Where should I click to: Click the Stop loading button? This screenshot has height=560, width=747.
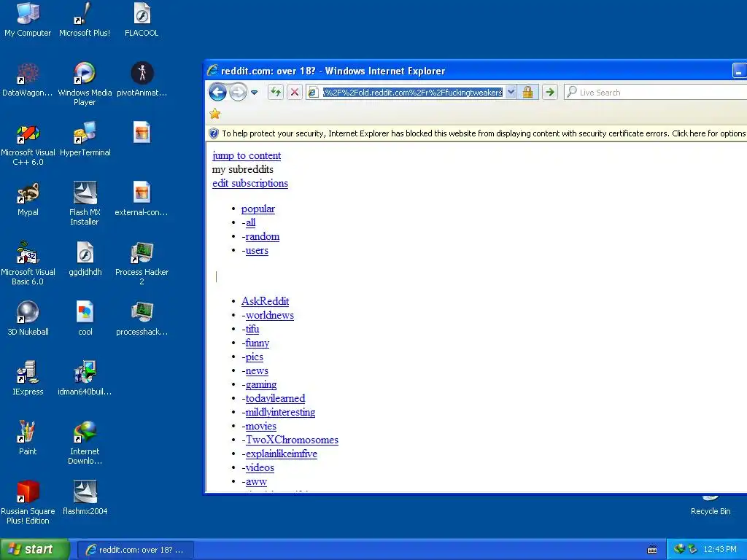click(x=295, y=92)
